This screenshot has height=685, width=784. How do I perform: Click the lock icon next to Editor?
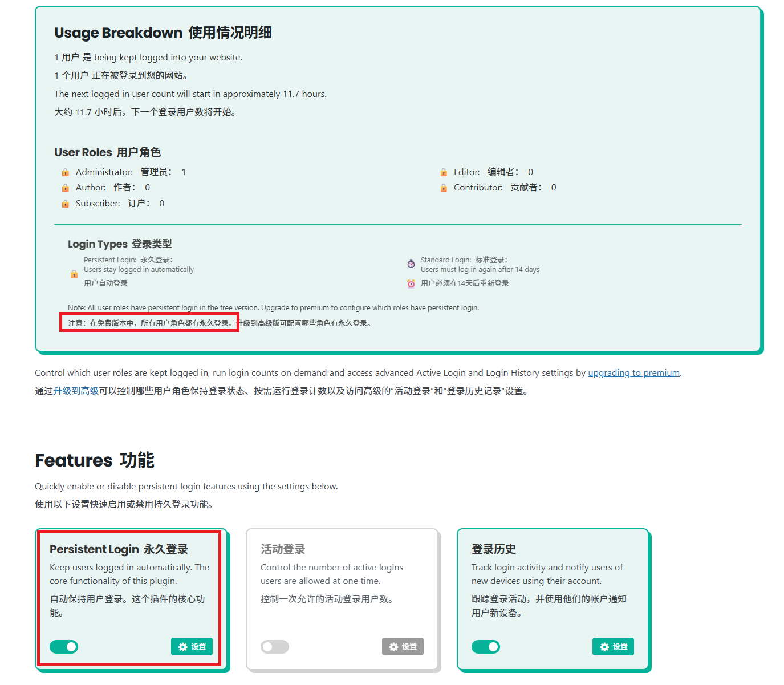444,172
